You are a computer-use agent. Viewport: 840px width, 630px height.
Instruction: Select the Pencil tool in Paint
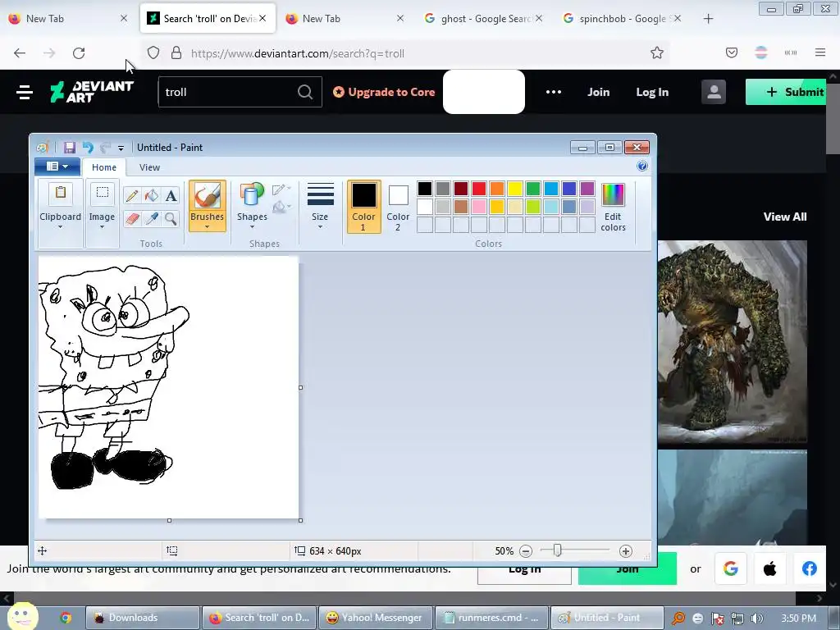click(132, 195)
